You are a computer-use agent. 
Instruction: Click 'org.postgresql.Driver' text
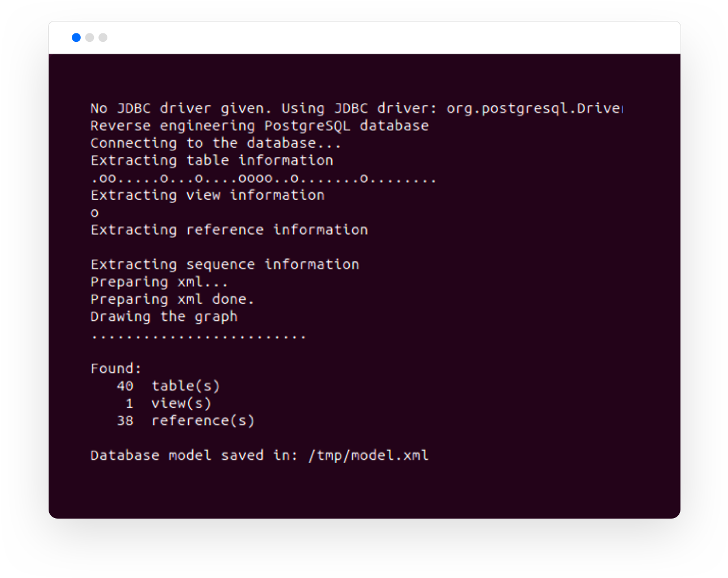534,109
